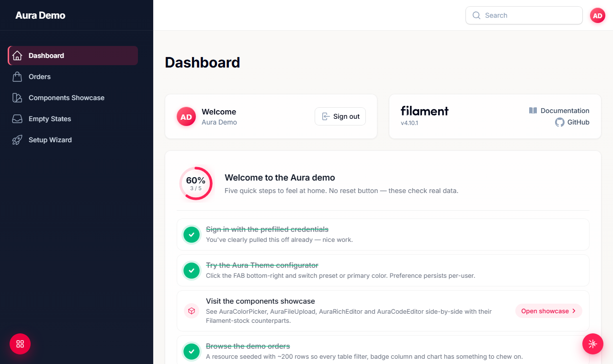
Task: Open the Empty States page
Action: coord(73,119)
